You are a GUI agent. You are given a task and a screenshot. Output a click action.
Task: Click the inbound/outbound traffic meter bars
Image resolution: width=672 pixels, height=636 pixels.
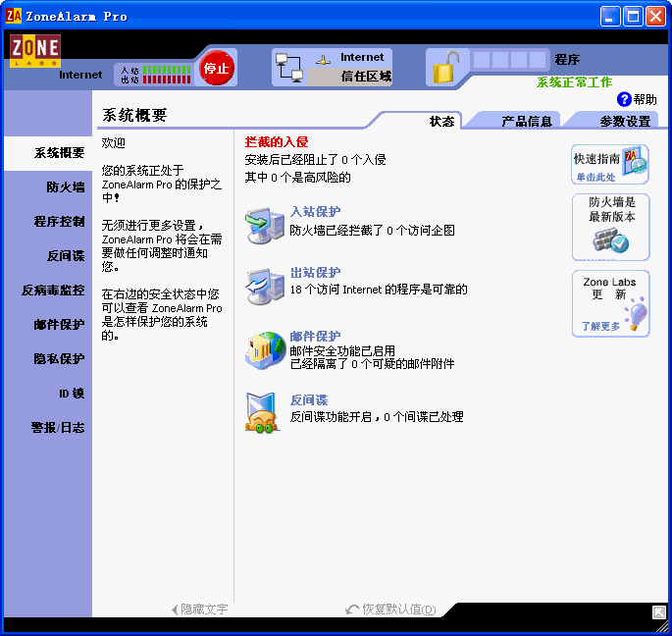pos(167,75)
